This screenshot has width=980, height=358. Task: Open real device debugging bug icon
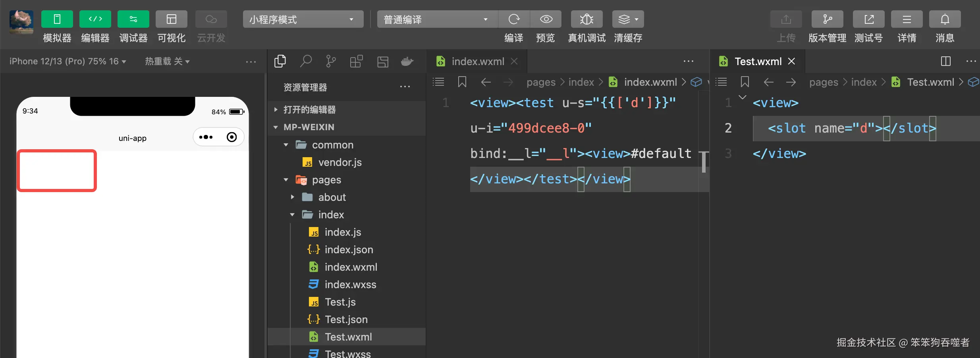click(586, 19)
